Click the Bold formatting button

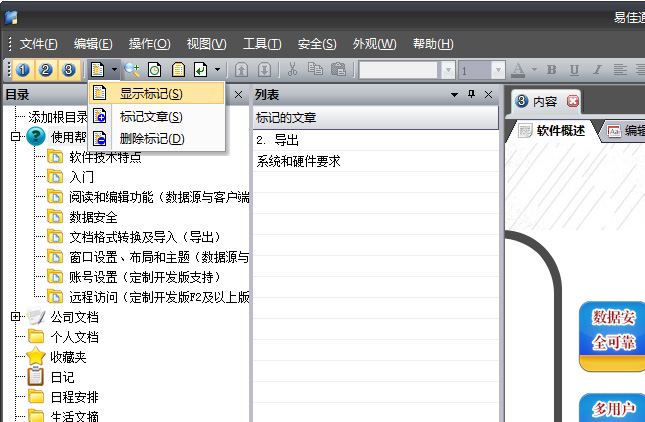(x=549, y=70)
